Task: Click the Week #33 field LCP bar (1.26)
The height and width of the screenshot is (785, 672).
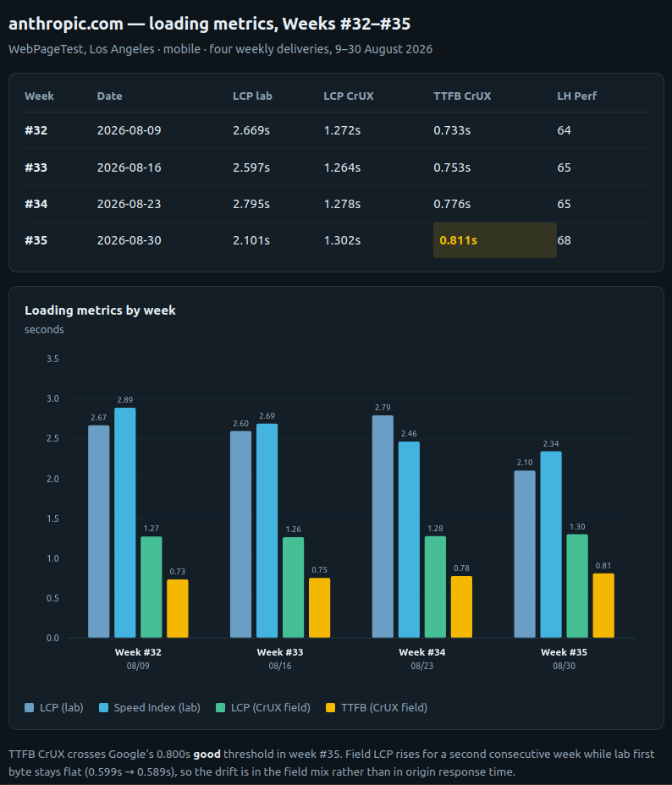Action: [x=294, y=588]
